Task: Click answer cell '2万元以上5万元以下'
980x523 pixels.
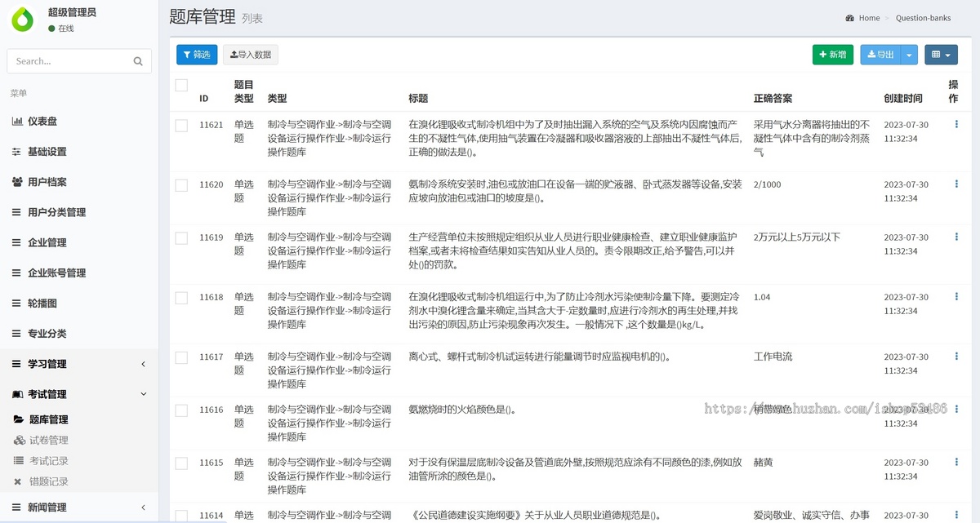Action: coord(797,237)
